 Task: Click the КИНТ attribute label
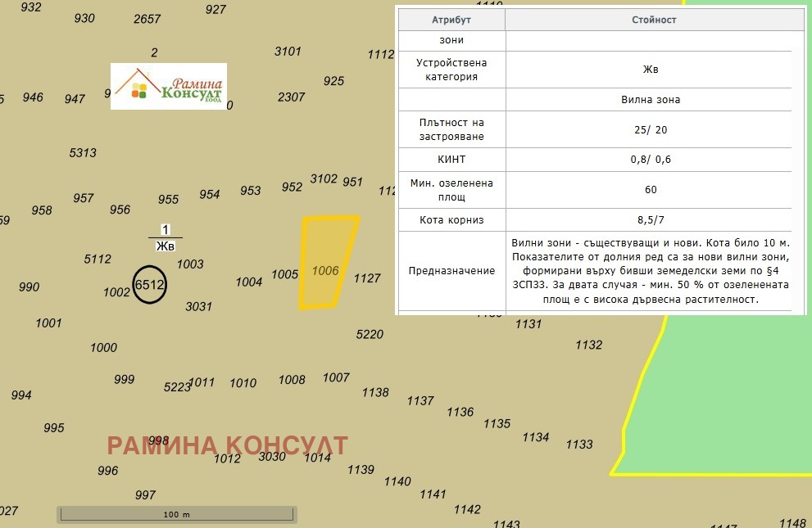point(451,160)
